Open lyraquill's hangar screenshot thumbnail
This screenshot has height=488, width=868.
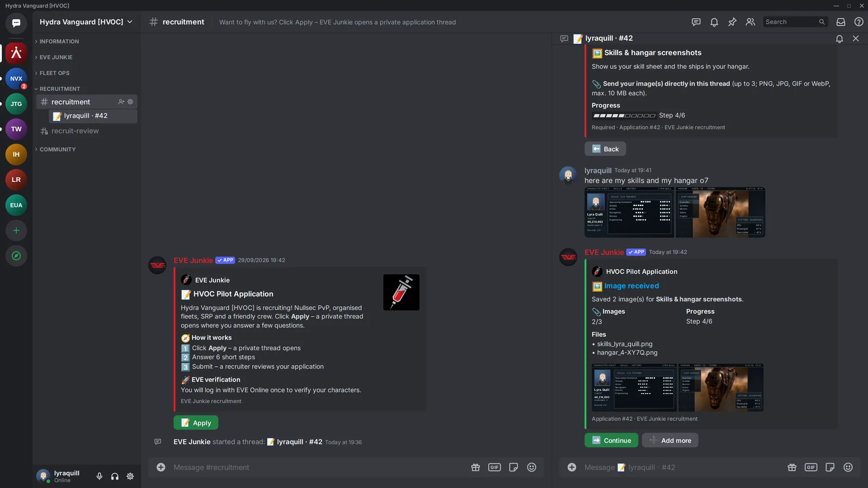721,212
